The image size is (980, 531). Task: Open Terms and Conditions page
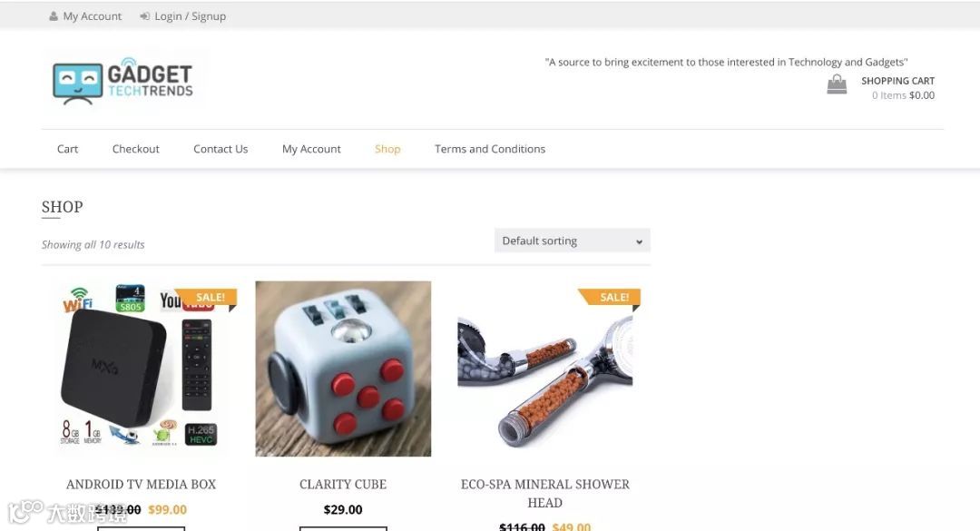point(490,149)
